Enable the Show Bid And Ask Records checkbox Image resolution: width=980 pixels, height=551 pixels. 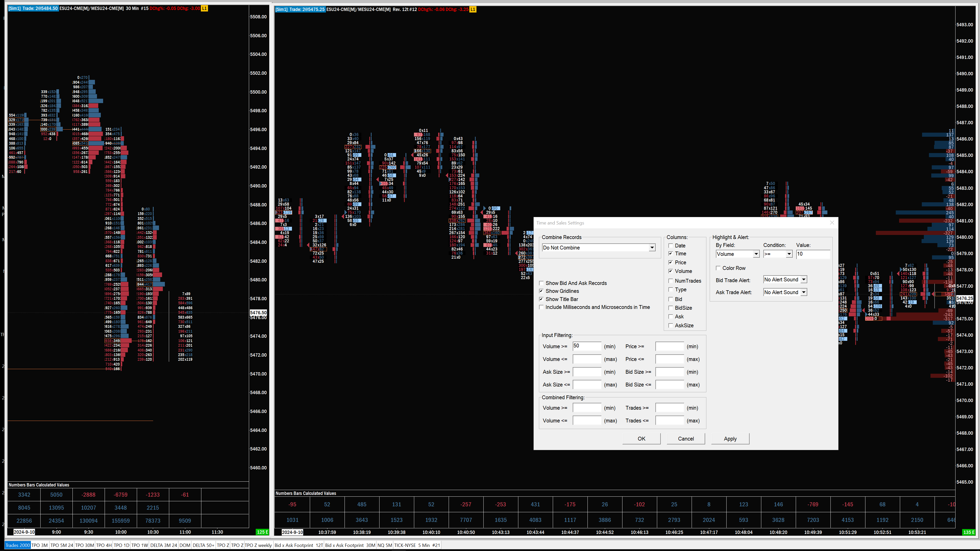541,283
